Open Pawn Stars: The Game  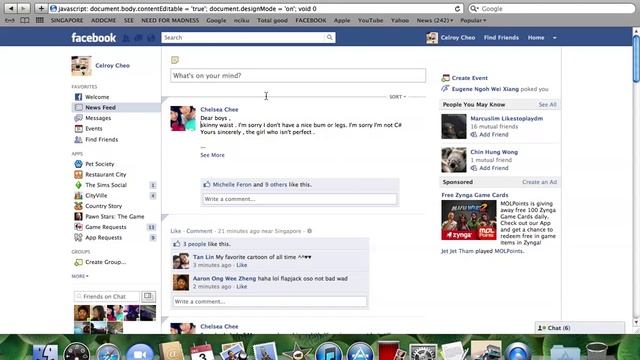pyautogui.click(x=114, y=216)
